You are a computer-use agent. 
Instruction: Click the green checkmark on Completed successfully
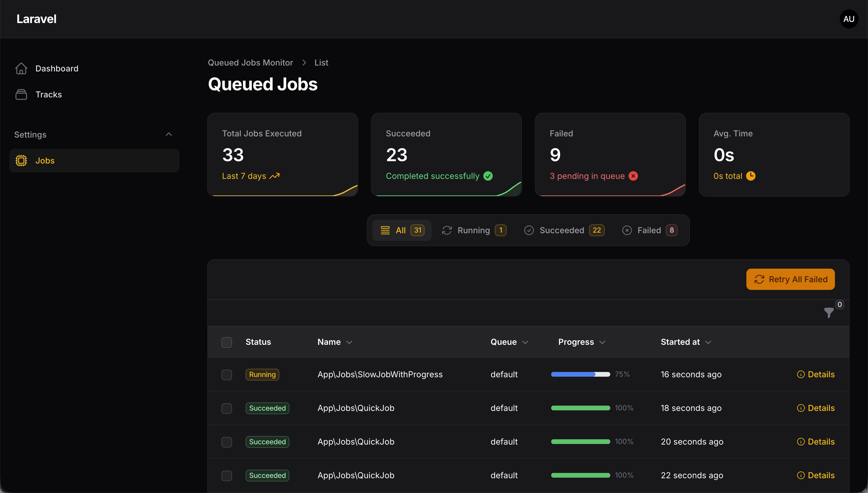pos(488,176)
